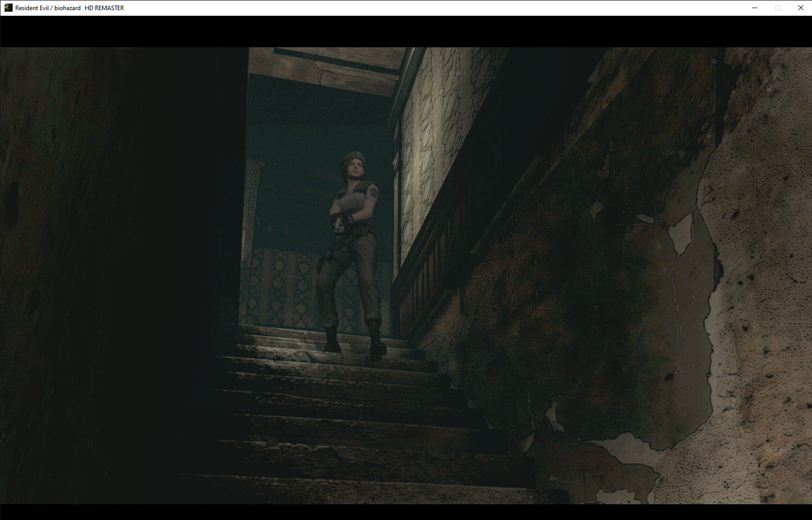
Task: Click the Resident Evil app icon in title bar
Action: click(8, 8)
